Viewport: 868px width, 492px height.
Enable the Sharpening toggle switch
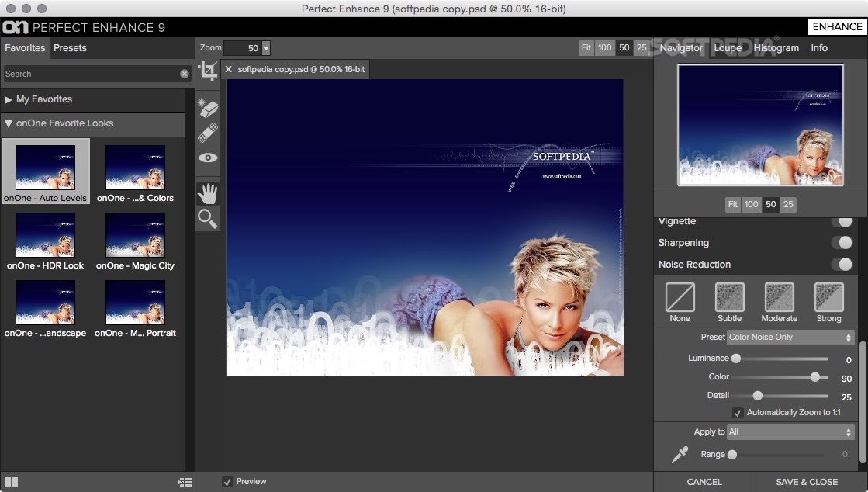point(843,243)
